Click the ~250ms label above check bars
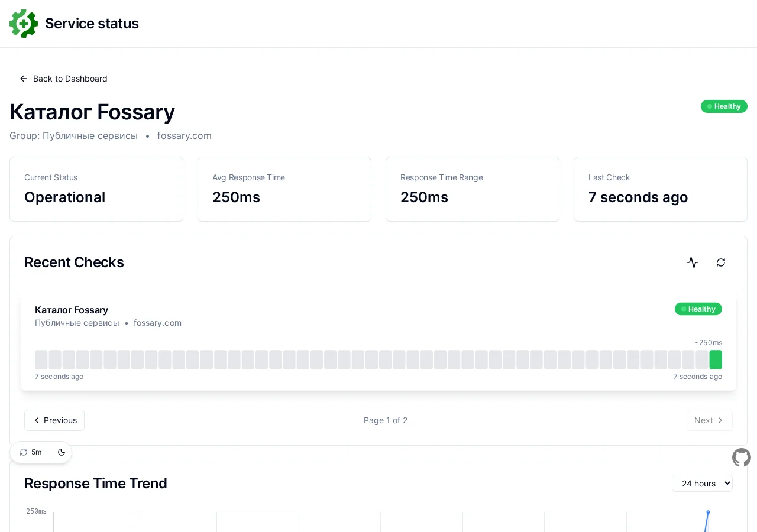Image resolution: width=757 pixels, height=532 pixels. (x=708, y=343)
